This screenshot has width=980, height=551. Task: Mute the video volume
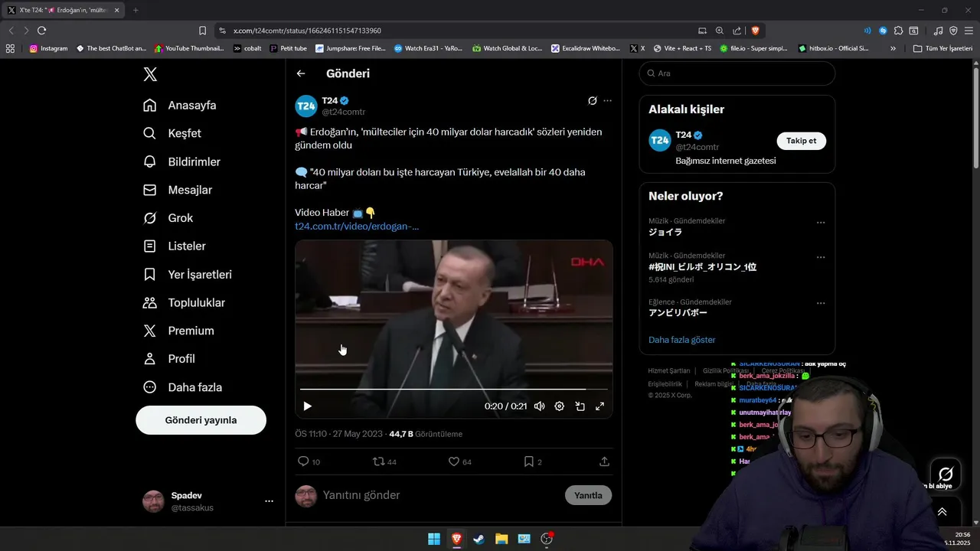[539, 406]
